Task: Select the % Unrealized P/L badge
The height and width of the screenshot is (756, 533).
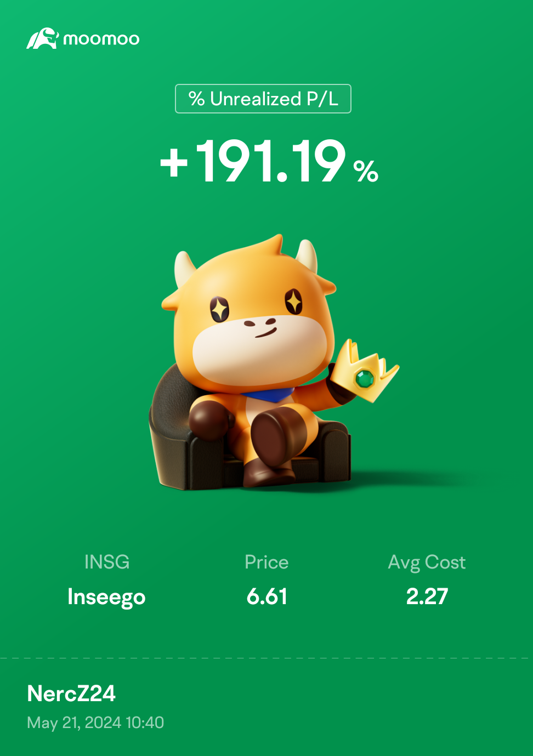Action: [263, 99]
